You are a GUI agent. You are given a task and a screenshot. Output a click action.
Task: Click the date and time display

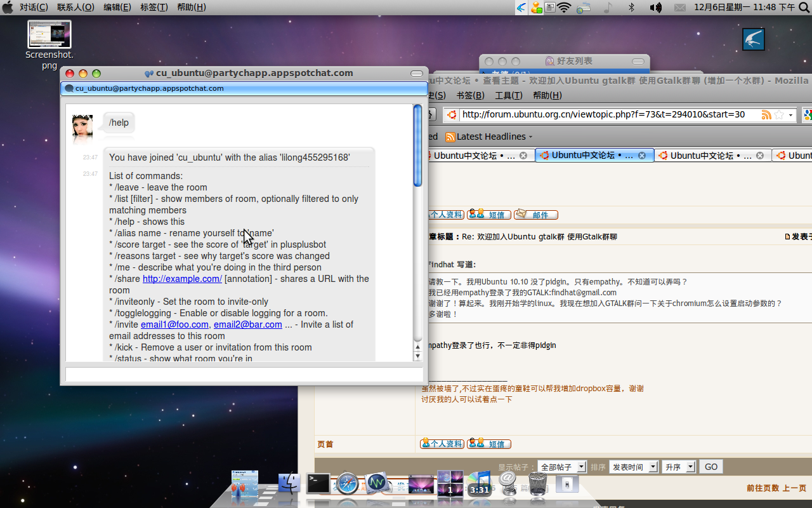click(744, 7)
